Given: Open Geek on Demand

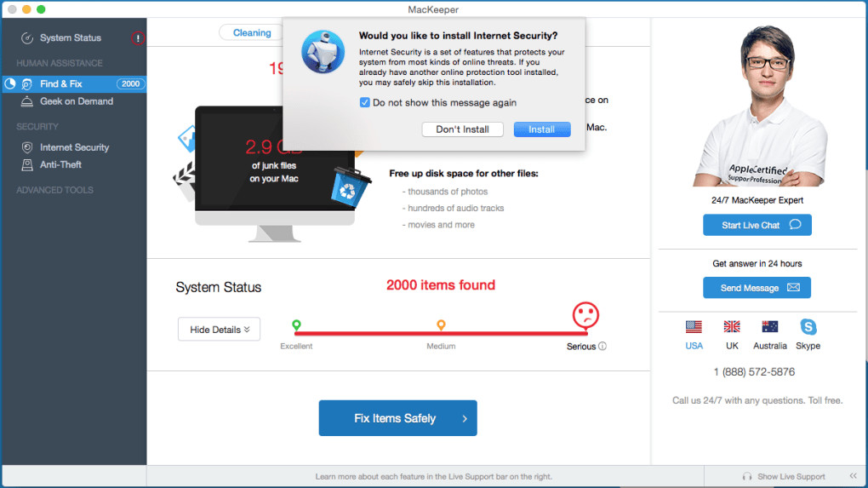Looking at the screenshot, I should (x=76, y=101).
